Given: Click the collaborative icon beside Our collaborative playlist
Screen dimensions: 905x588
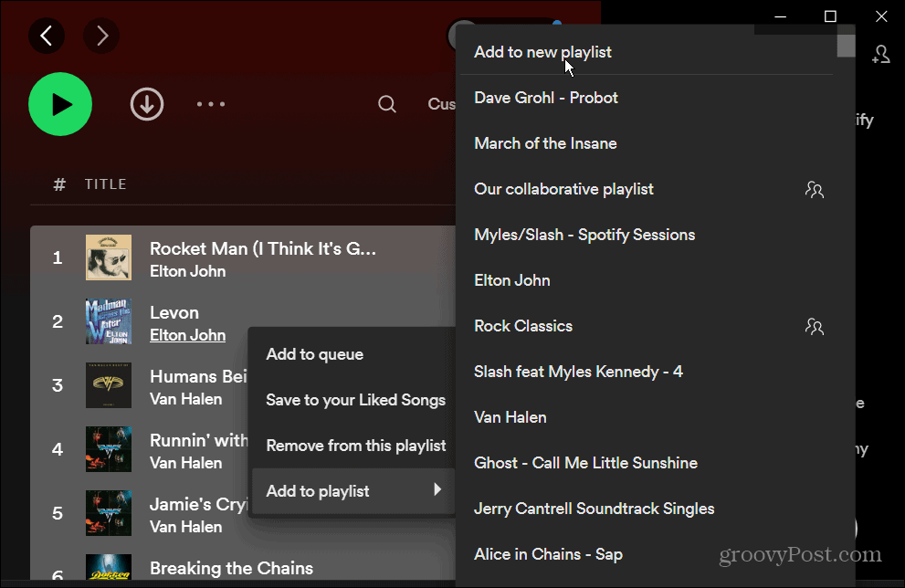Looking at the screenshot, I should tap(815, 189).
